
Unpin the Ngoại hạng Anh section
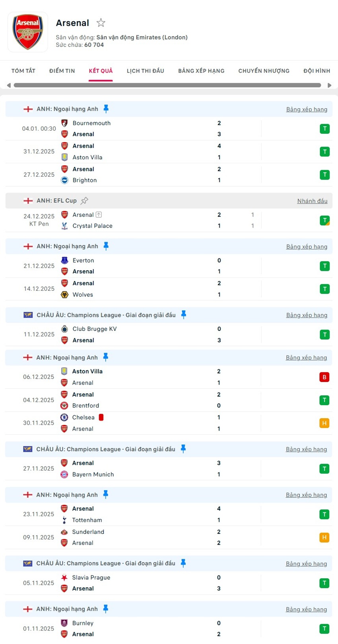106,108
